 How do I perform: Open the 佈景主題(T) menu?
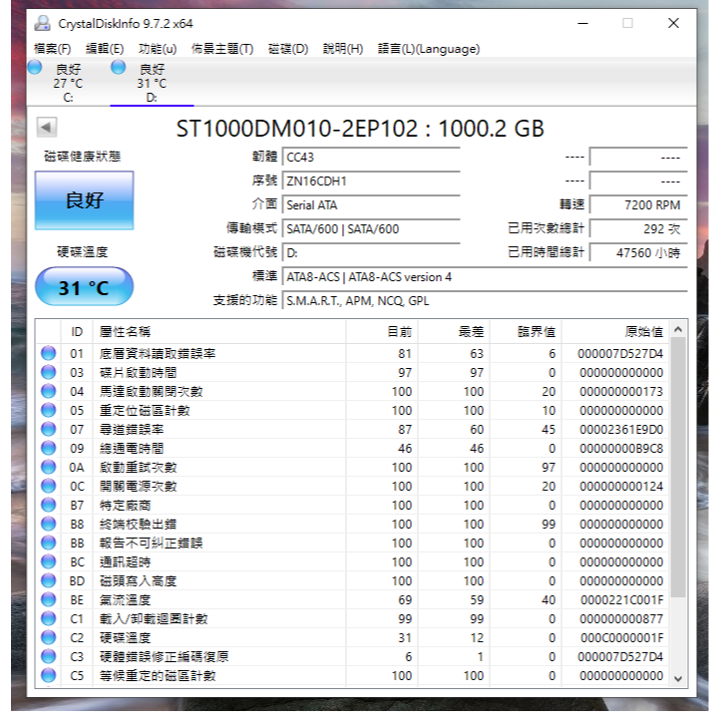222,49
